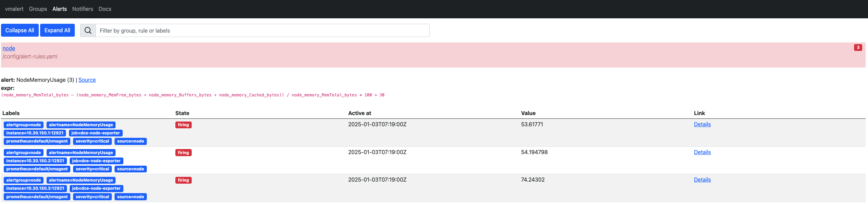Open Details for value 53.61771 alert
868x204 pixels.
click(702, 124)
